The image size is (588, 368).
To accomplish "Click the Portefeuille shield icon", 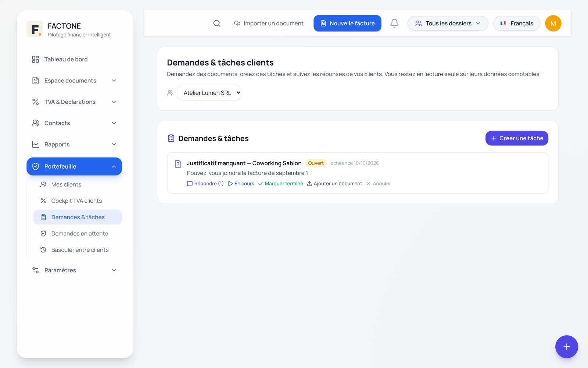I will pos(36,166).
